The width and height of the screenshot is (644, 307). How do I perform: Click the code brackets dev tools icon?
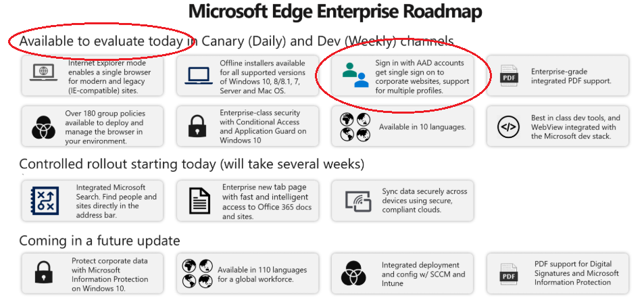click(x=508, y=127)
